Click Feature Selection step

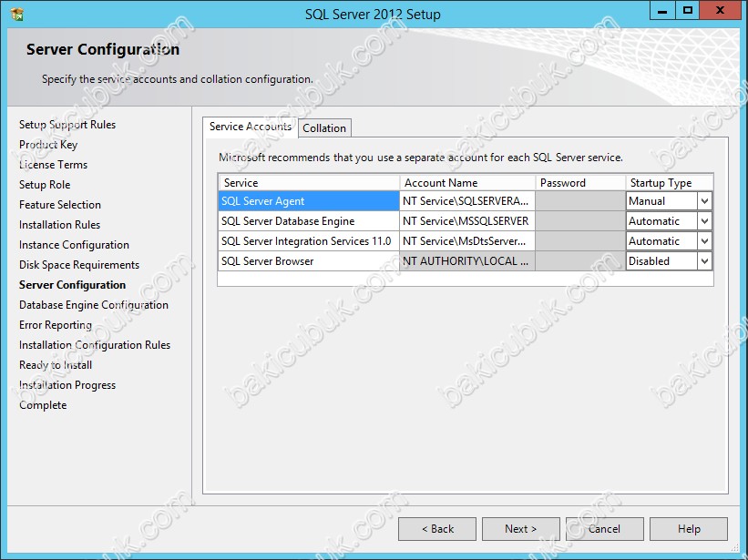click(x=60, y=205)
